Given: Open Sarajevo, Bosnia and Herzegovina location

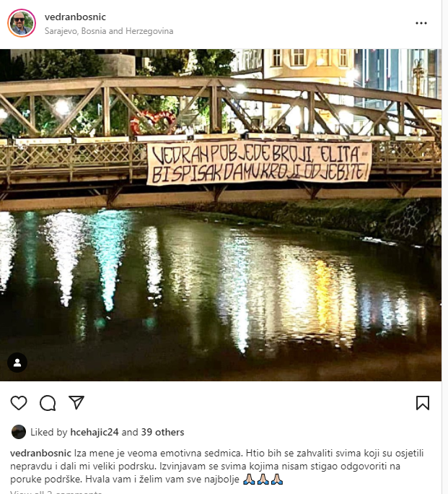Looking at the screenshot, I should [109, 31].
